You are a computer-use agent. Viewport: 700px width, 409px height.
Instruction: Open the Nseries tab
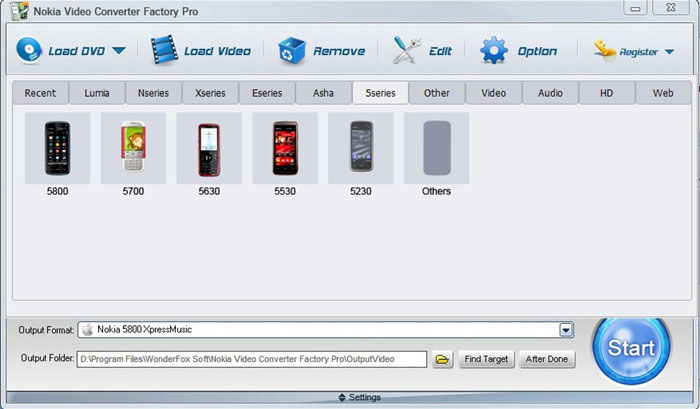tap(154, 93)
